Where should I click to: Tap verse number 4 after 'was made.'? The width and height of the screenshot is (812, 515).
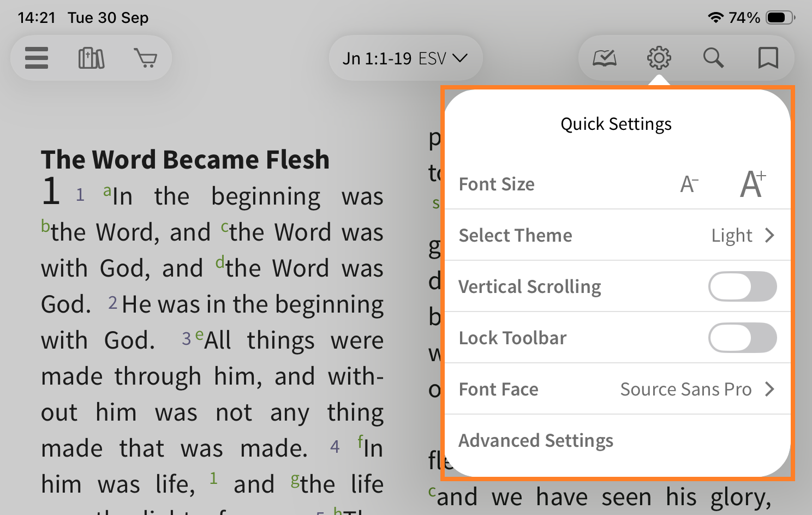335,447
